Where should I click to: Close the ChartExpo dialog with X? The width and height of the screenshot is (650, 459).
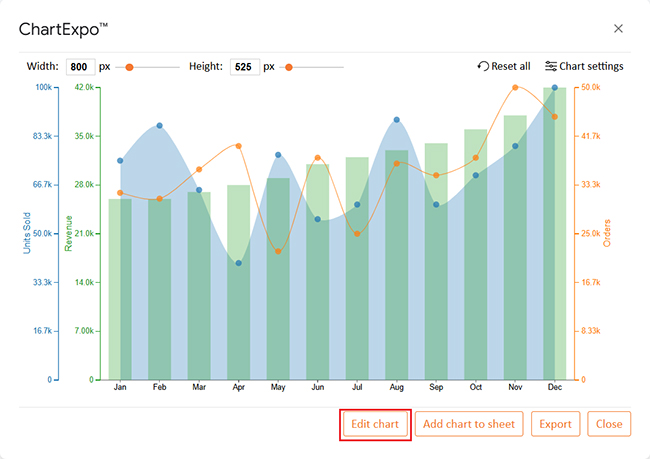(x=618, y=29)
